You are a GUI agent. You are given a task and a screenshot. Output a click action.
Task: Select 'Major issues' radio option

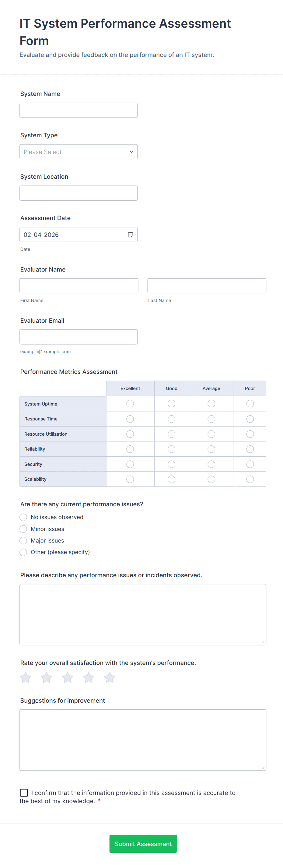point(23,540)
